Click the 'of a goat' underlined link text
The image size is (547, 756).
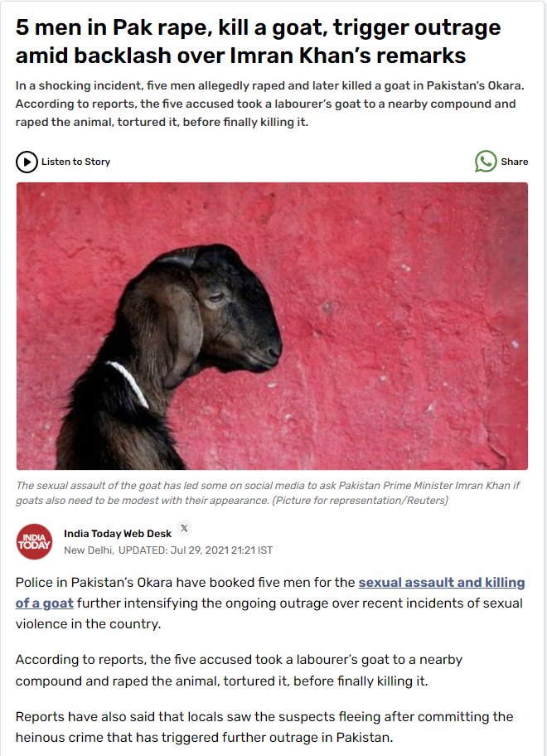[44, 603]
